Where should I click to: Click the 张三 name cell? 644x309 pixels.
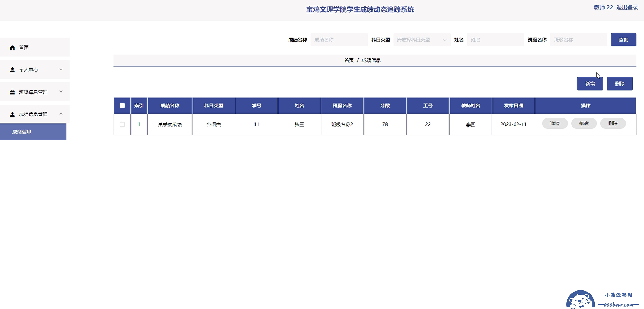(x=299, y=124)
